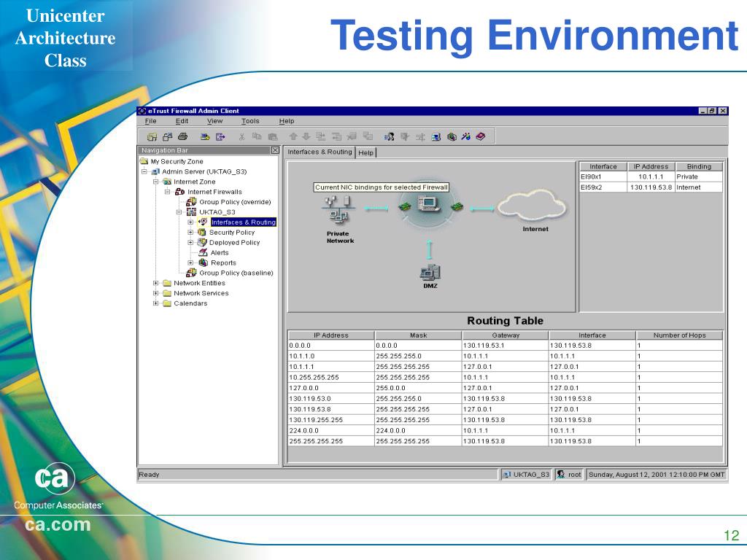The width and height of the screenshot is (747, 560).
Task: Expand the Security Policy tree node
Action: click(190, 233)
